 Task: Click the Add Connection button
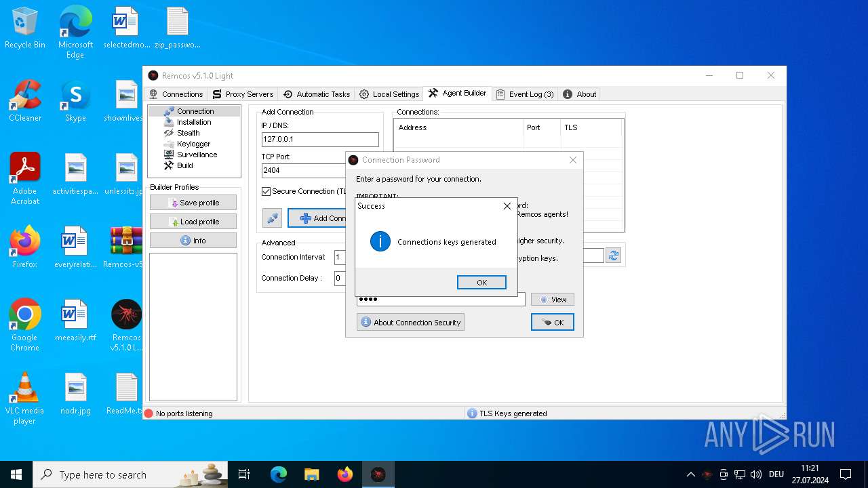pyautogui.click(x=317, y=218)
